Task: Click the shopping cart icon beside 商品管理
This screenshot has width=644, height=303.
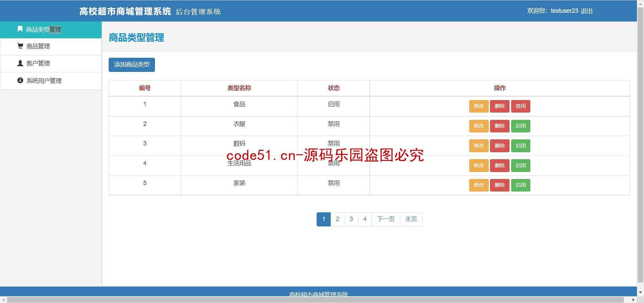Action: [20, 46]
